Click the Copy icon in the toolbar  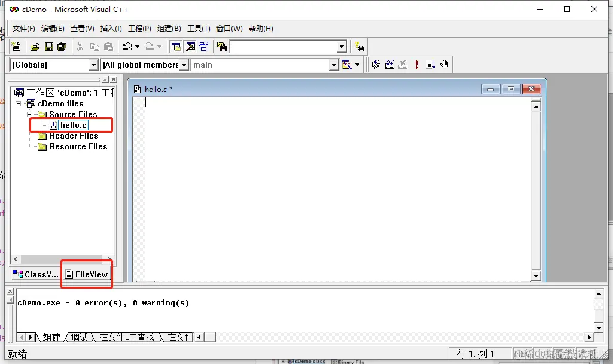click(x=94, y=47)
